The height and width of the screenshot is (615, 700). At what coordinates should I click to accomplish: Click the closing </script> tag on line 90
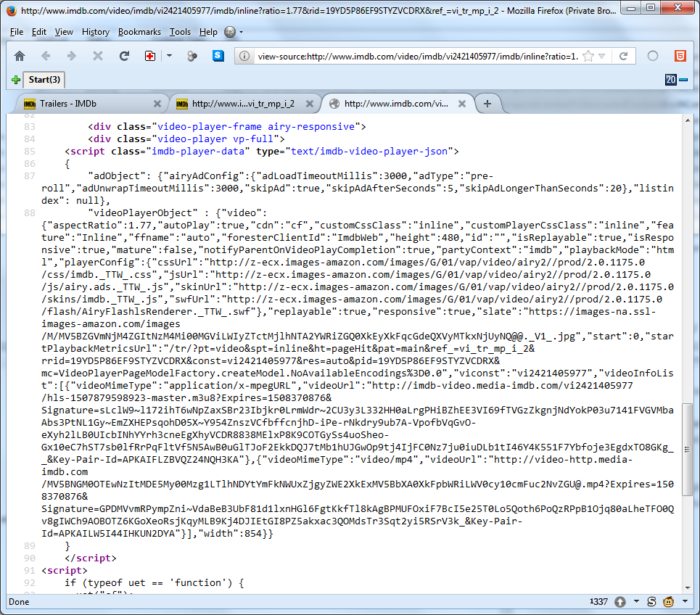91,558
